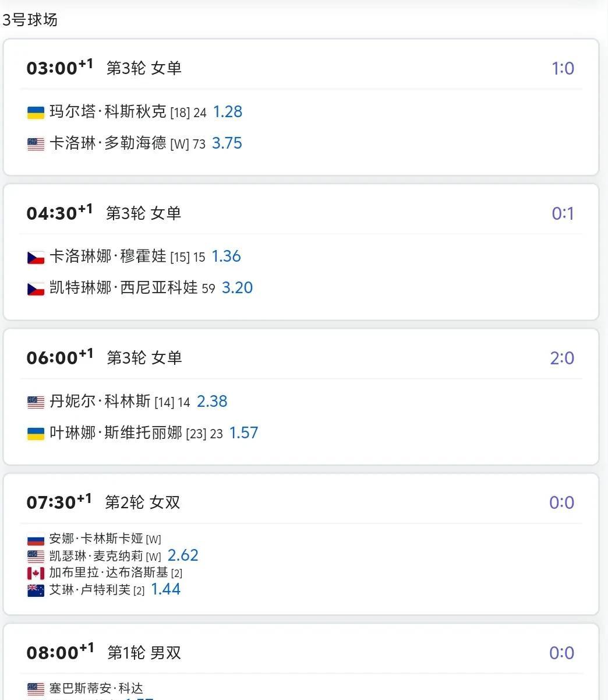This screenshot has height=700, width=608.
Task: Open player 卡洛琳娜·穆霍娃
Action: (108, 256)
